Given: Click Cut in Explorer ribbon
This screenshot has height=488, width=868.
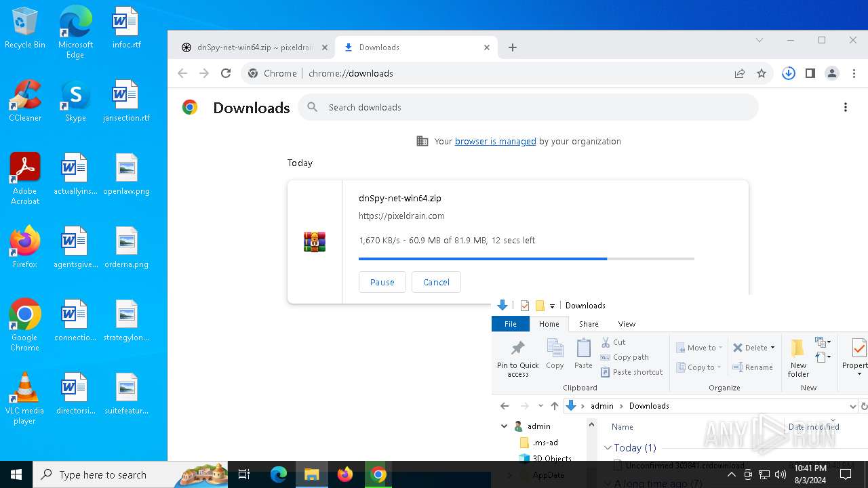Looking at the screenshot, I should (613, 342).
